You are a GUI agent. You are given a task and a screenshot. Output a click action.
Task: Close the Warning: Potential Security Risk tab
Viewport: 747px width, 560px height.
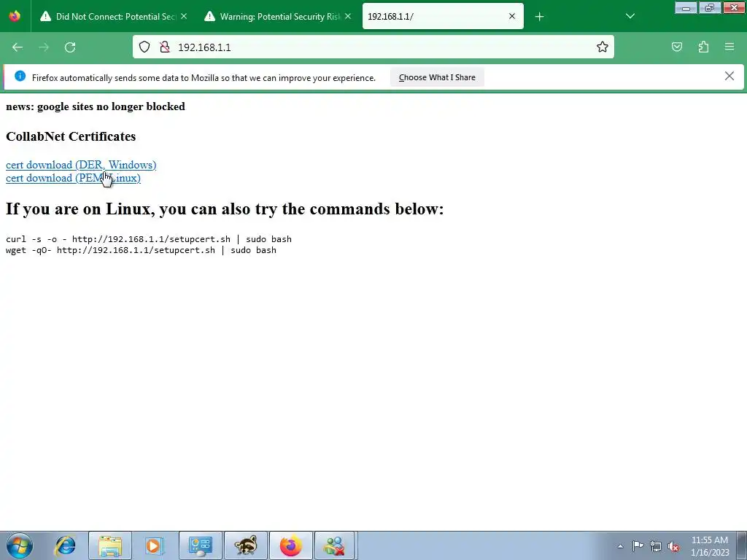[348, 16]
